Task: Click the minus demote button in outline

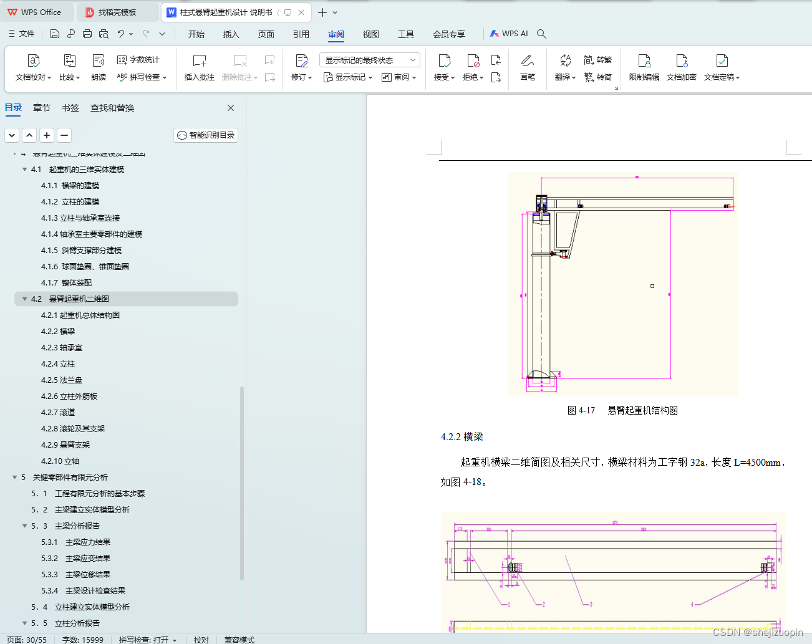Action: [x=64, y=135]
